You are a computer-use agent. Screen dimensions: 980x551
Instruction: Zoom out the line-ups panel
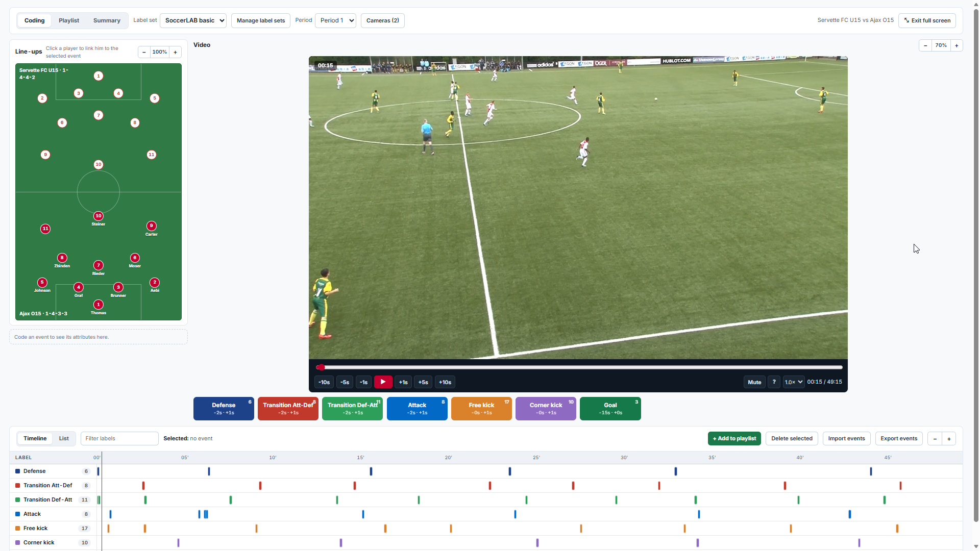(144, 52)
